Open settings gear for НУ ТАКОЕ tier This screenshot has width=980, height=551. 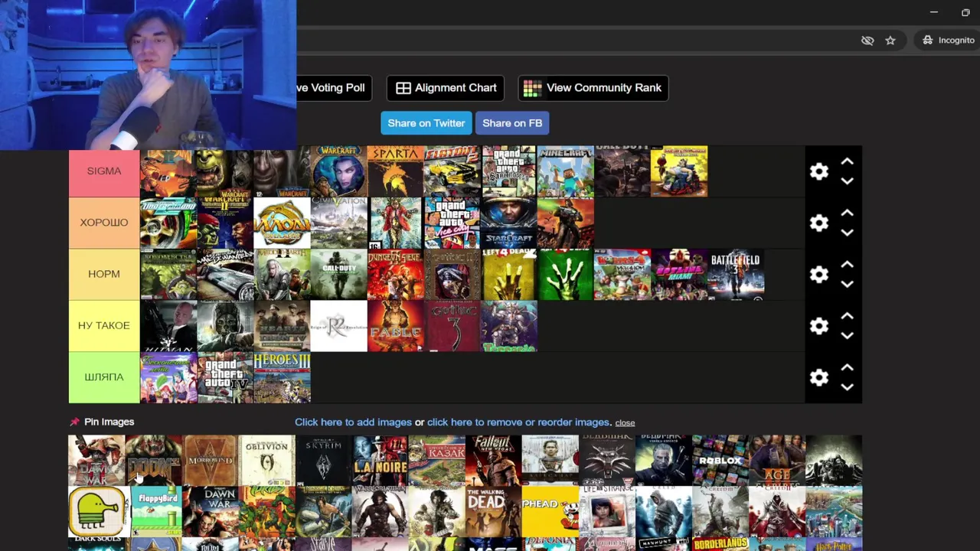[819, 326]
